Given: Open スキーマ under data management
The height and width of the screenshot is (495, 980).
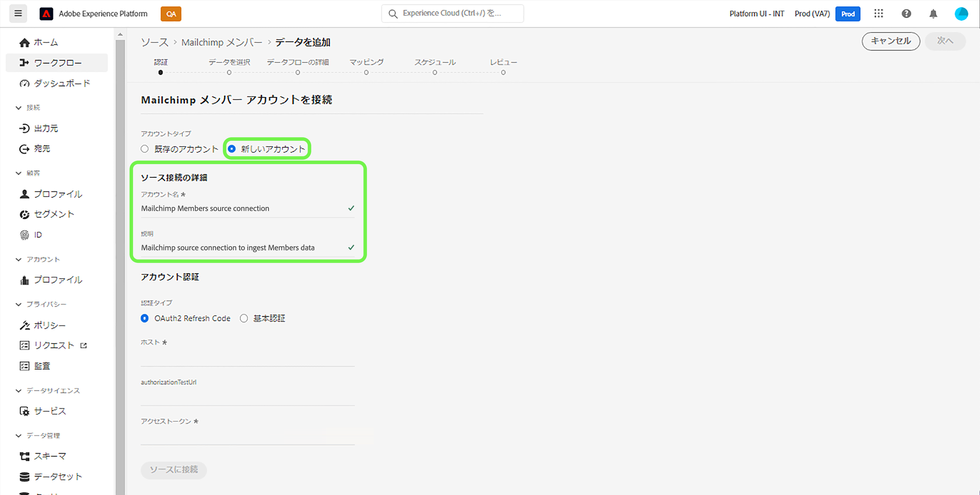Looking at the screenshot, I should point(50,456).
